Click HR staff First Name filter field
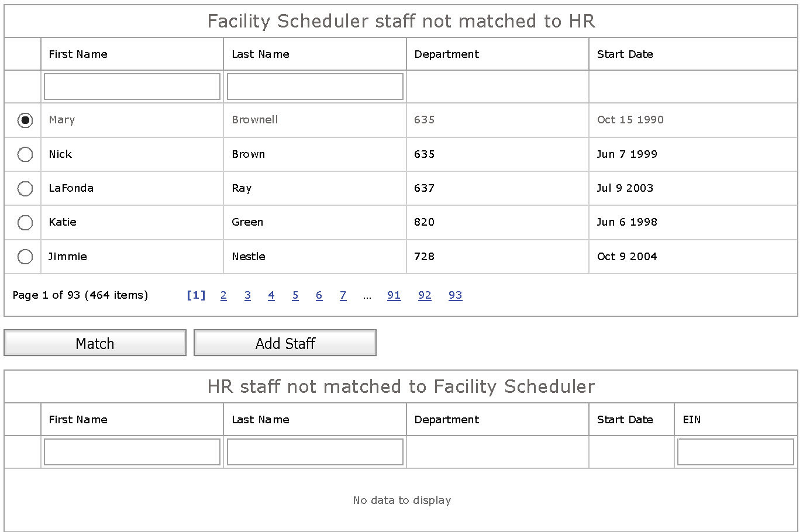The height and width of the screenshot is (532, 803). (132, 452)
